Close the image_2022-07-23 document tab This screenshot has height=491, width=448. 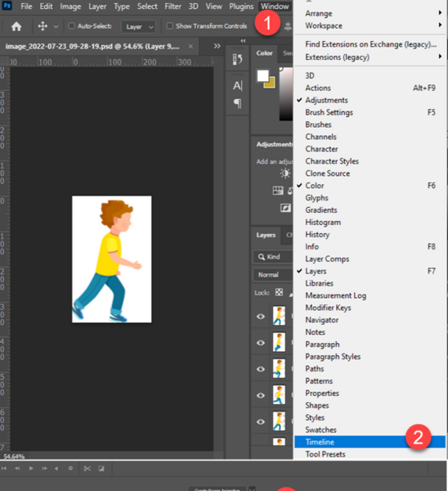(x=190, y=47)
